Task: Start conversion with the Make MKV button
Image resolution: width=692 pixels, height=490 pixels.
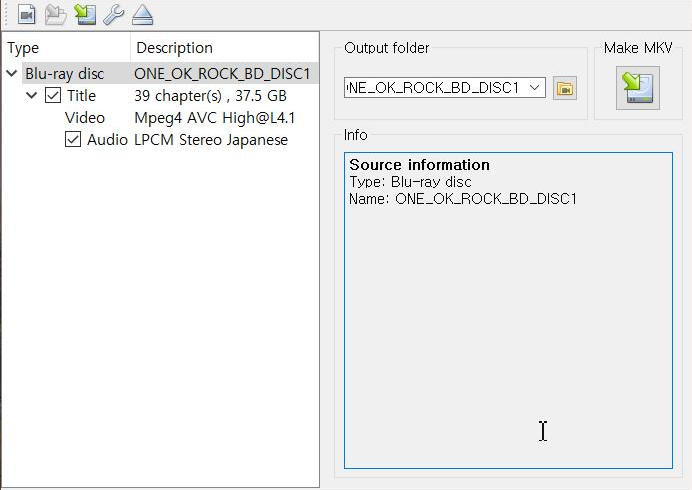Action: pyautogui.click(x=638, y=88)
